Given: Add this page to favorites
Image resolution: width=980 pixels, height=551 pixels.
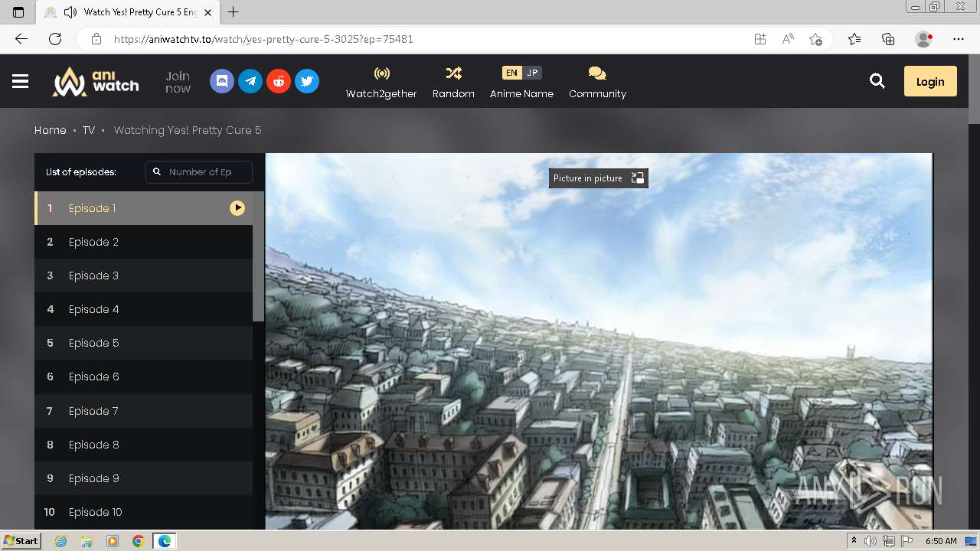Looking at the screenshot, I should click(x=816, y=39).
